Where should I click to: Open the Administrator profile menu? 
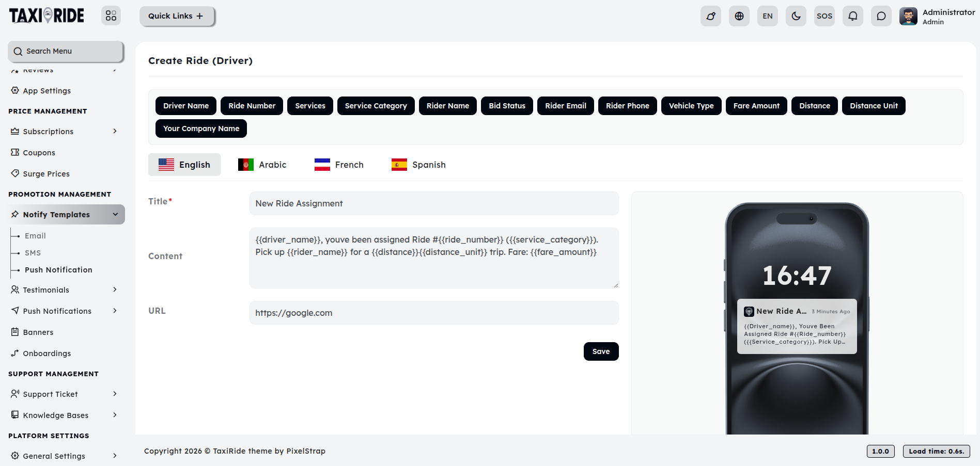(x=937, y=17)
